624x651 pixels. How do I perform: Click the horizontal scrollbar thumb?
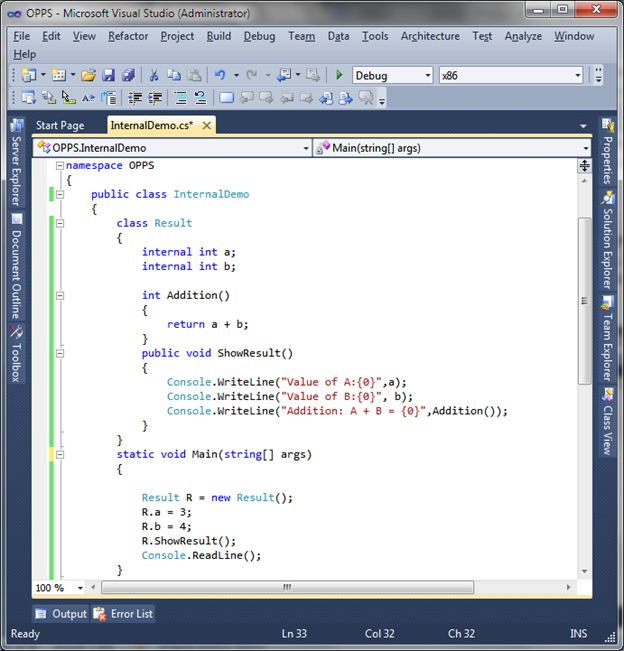287,587
